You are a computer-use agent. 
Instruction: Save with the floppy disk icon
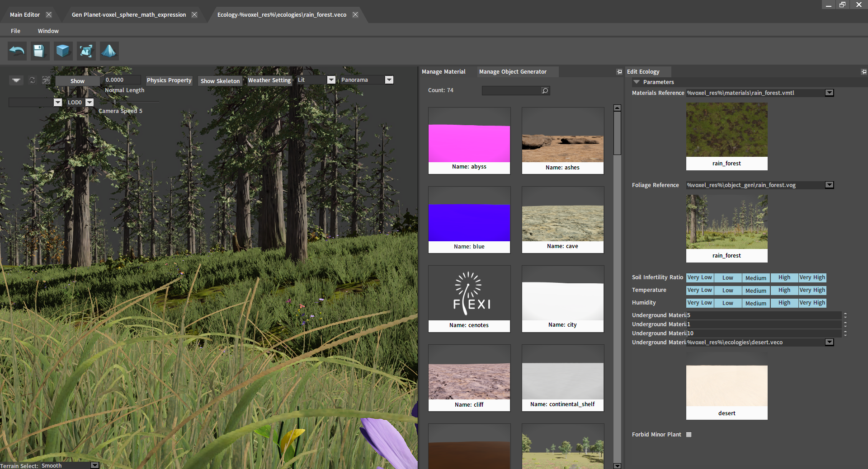tap(40, 51)
